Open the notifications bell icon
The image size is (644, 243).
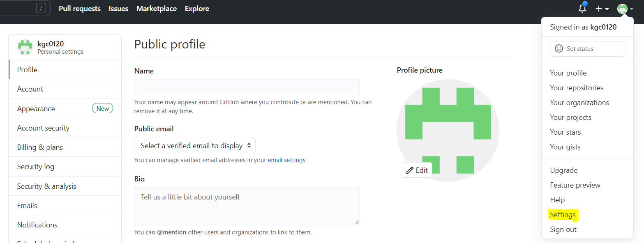pos(582,8)
